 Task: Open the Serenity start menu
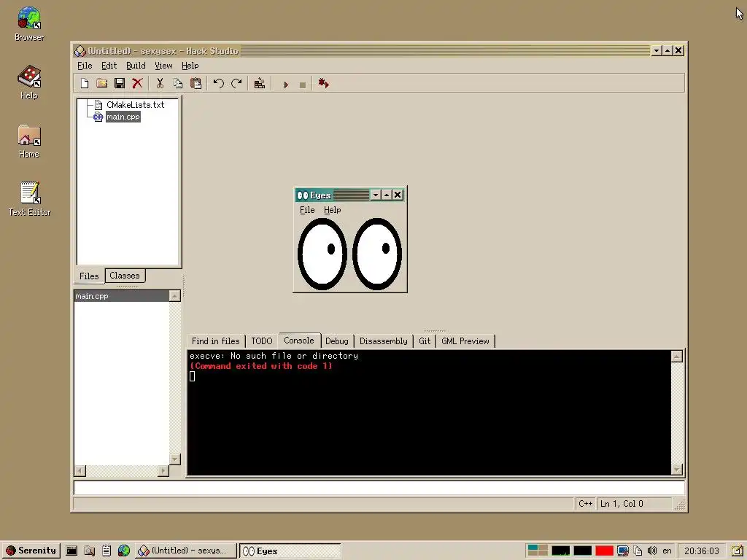(x=31, y=551)
